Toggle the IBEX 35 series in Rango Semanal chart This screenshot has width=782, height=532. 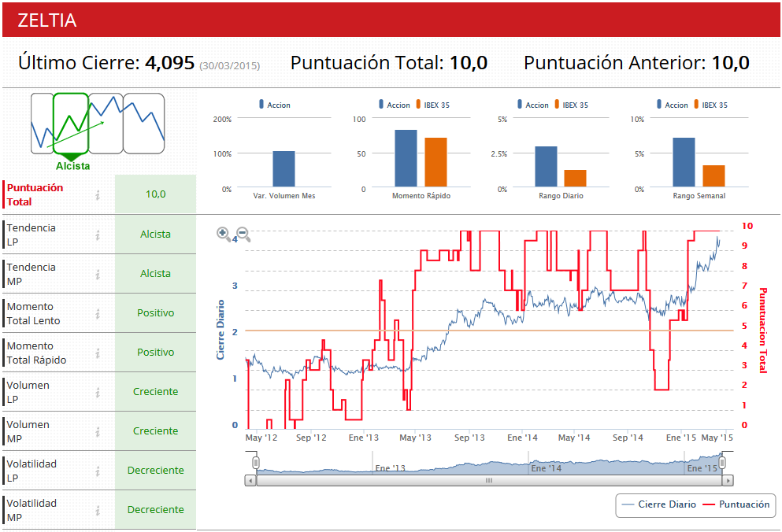coord(710,105)
